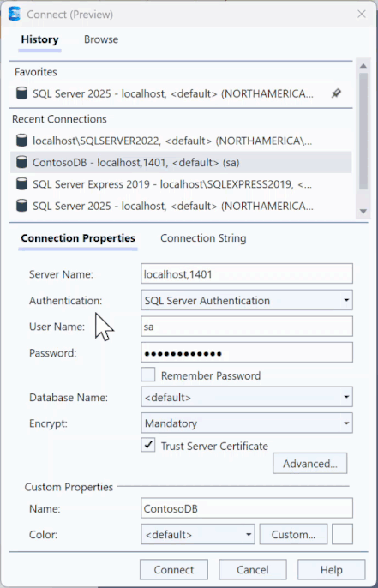The width and height of the screenshot is (378, 588).
Task: Enable the Remember Password checkbox
Action: [x=148, y=375]
